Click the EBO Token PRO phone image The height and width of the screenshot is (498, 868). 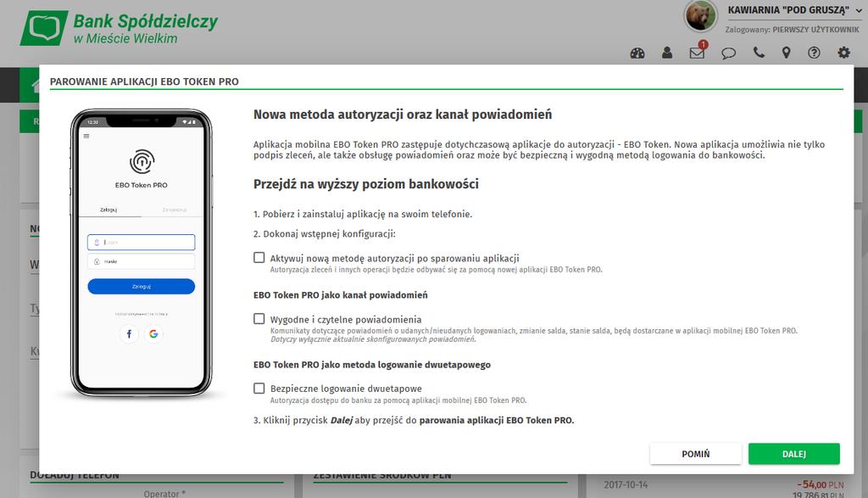142,253
